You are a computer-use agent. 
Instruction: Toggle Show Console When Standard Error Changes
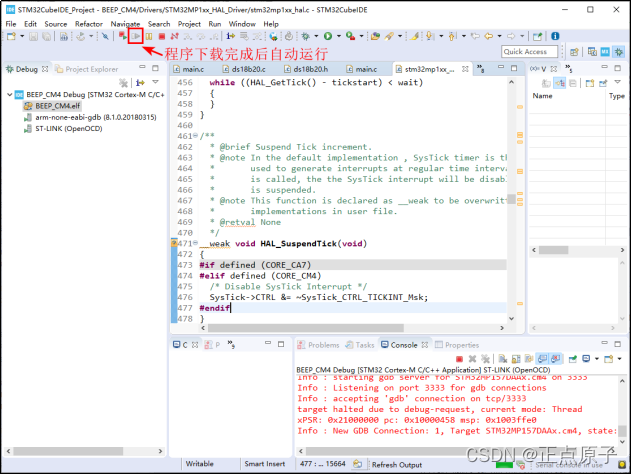click(x=556, y=359)
